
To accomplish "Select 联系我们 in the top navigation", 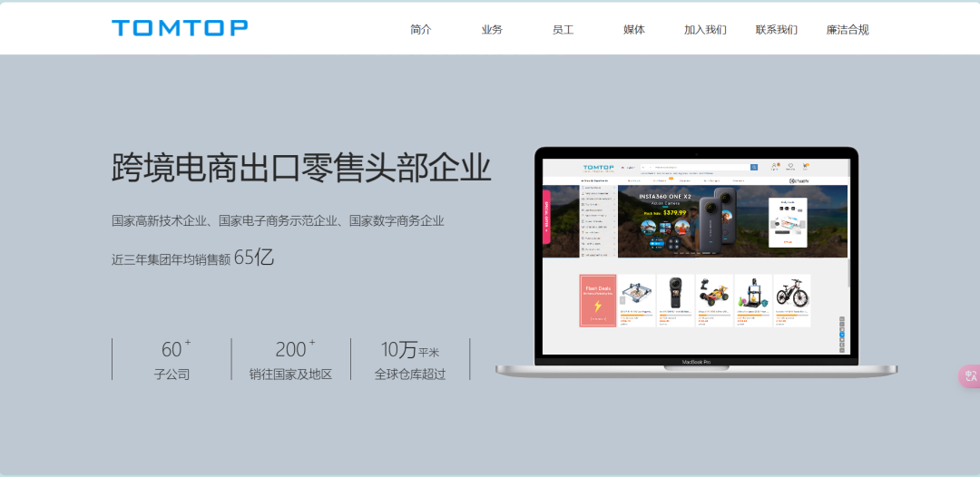I will [x=776, y=29].
